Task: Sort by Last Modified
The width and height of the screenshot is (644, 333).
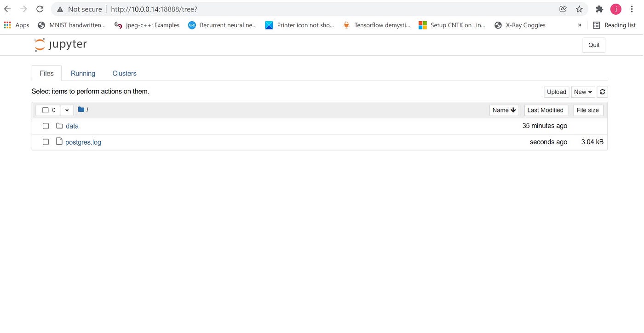Action: 546,110
